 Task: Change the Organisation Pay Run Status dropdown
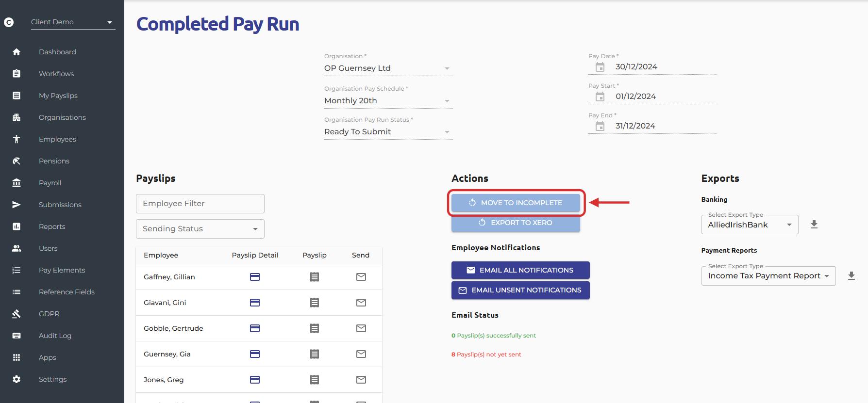pos(388,132)
